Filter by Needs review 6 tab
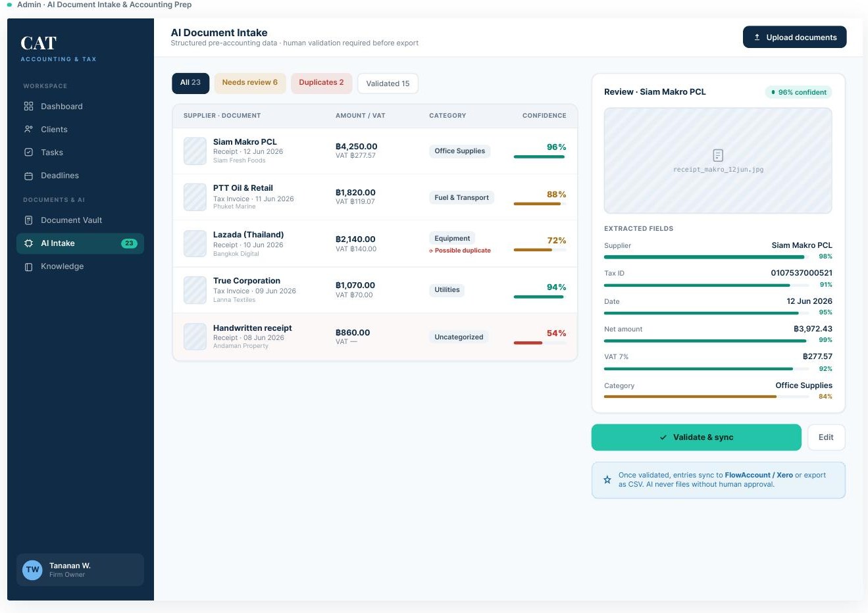868x613 pixels. tap(250, 83)
